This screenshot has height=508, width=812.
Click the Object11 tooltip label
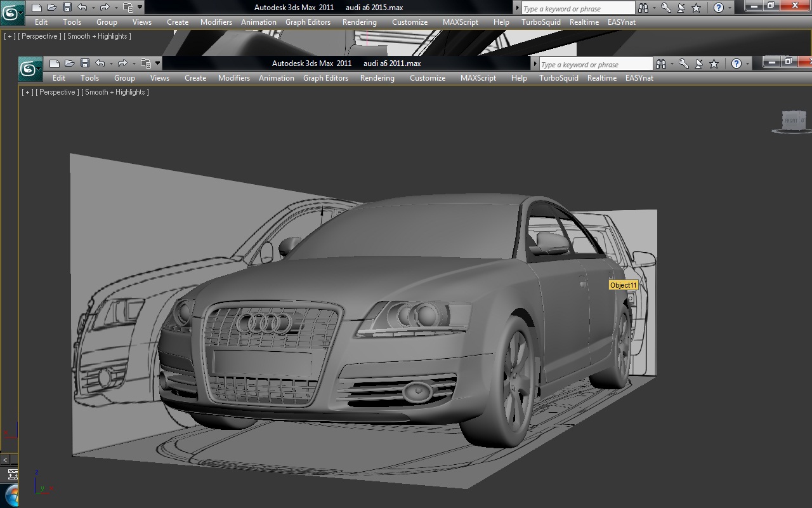point(623,285)
